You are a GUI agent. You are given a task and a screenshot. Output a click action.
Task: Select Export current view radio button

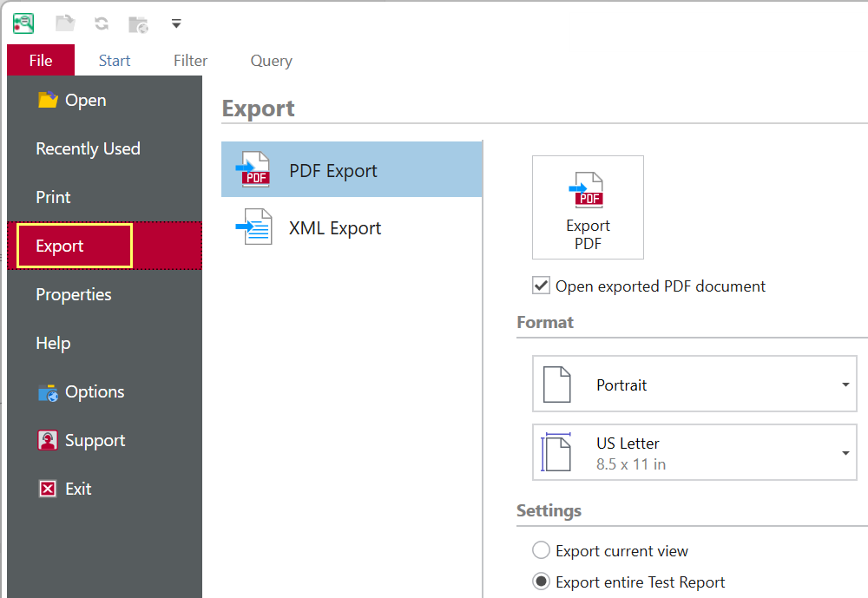click(x=542, y=550)
